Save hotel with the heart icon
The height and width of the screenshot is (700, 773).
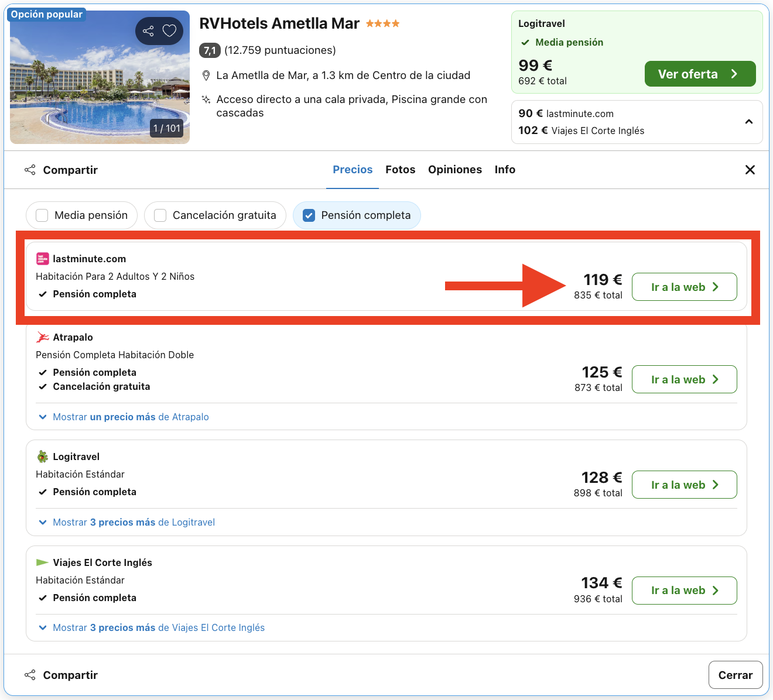pos(169,31)
